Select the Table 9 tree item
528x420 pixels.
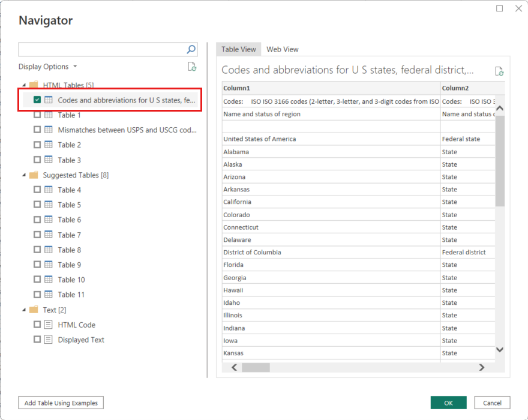click(70, 265)
